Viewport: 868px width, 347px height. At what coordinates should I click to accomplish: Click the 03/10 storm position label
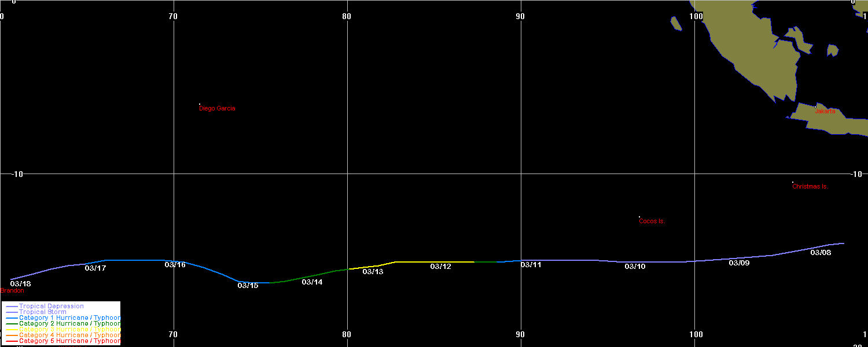click(635, 267)
